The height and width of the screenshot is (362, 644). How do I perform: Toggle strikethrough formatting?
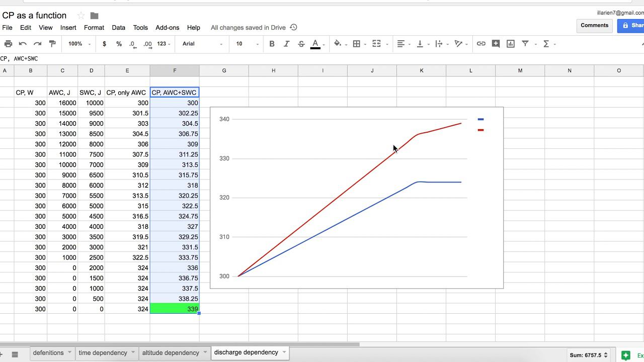301,44
